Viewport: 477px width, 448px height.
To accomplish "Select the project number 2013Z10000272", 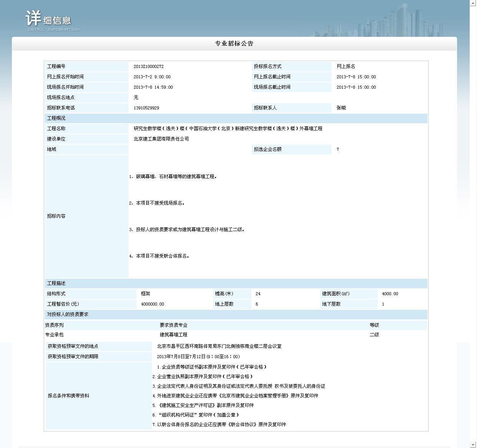I will [x=149, y=67].
